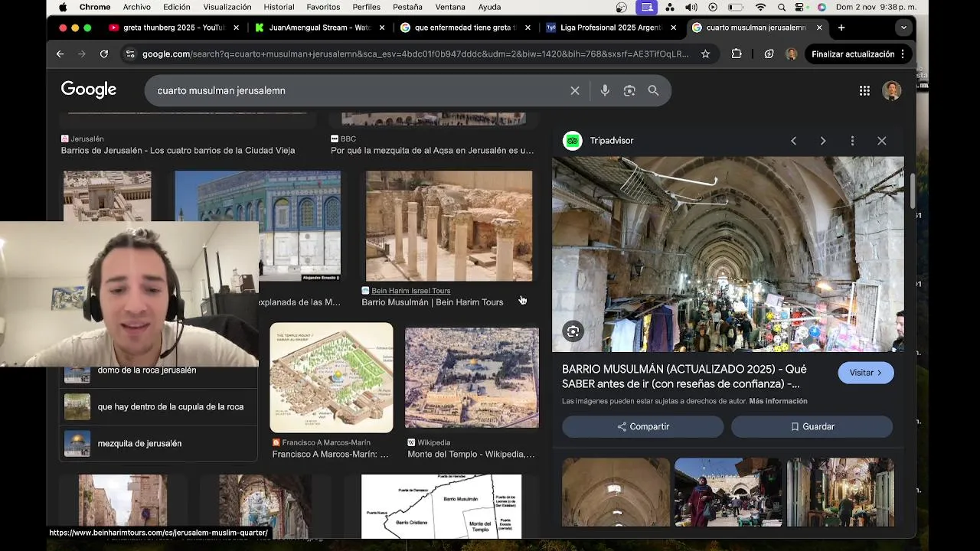
Task: Click the Visitar button
Action: coord(865,373)
